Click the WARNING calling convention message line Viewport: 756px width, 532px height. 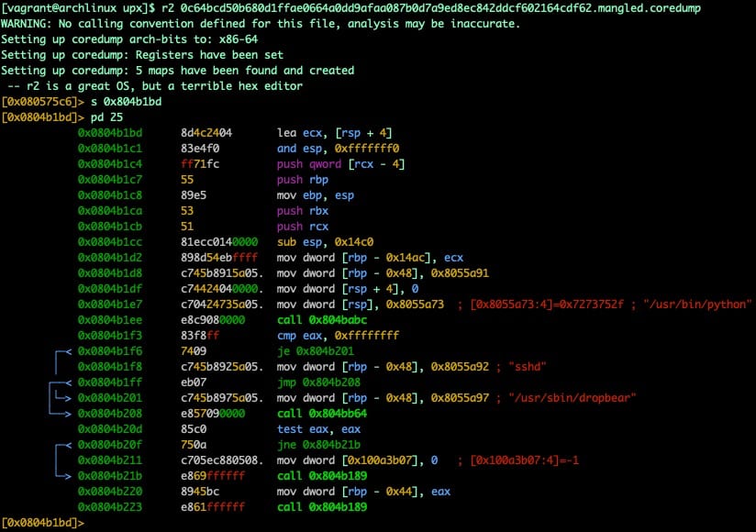click(261, 24)
